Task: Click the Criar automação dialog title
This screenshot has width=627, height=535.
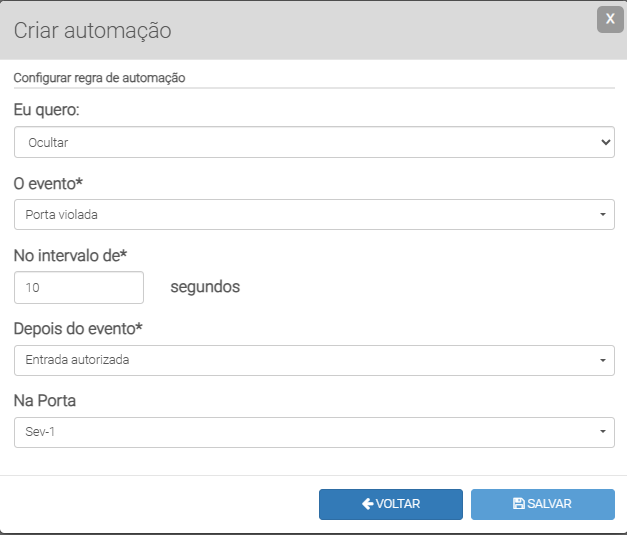Action: (x=92, y=30)
